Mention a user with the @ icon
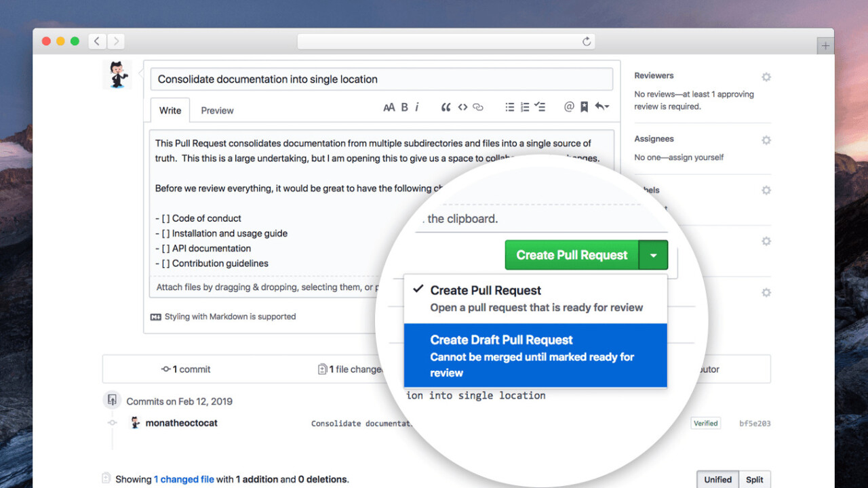Image resolution: width=868 pixels, height=488 pixels. point(569,107)
